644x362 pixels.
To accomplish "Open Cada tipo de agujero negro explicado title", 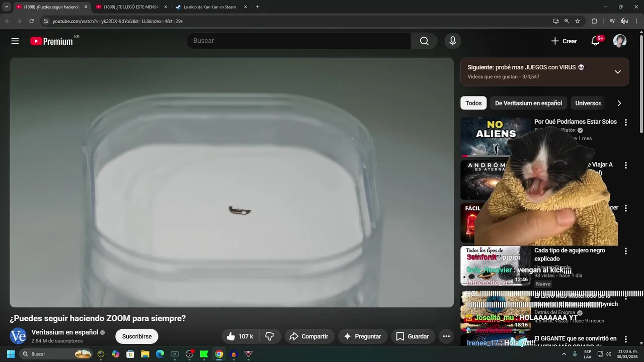I will (570, 254).
